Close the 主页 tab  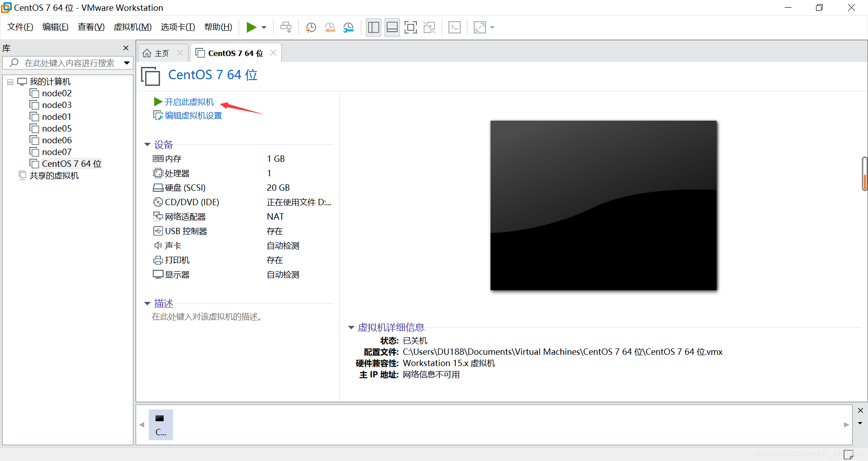[x=180, y=53]
